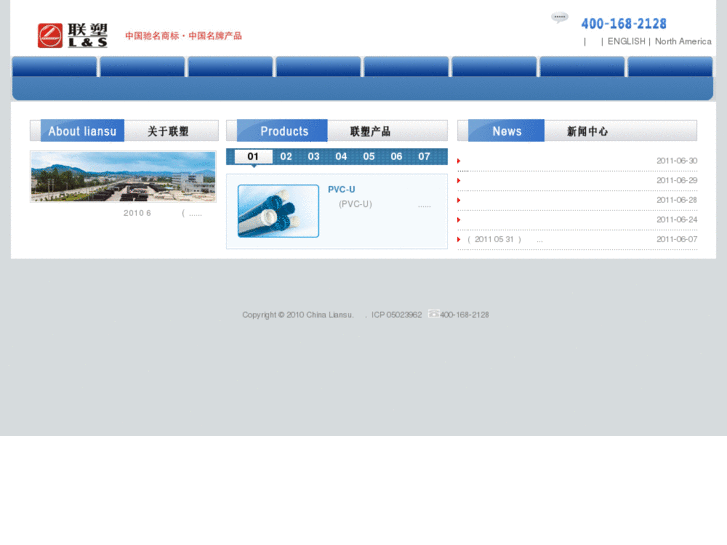Click the (PVC-U) product description text

(x=355, y=204)
